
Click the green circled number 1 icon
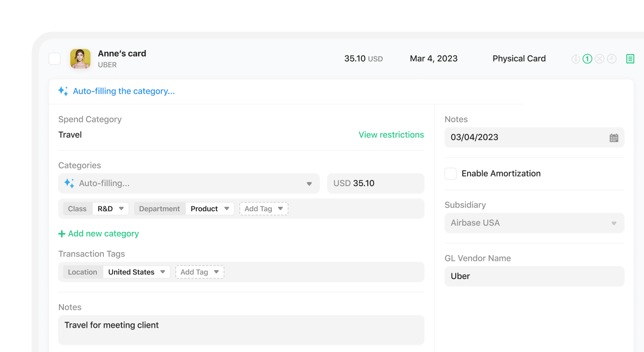587,59
